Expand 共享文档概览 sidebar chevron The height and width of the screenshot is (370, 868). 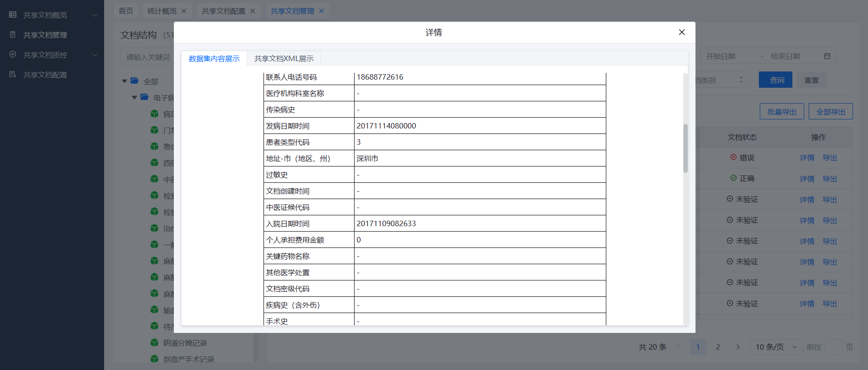pos(95,15)
